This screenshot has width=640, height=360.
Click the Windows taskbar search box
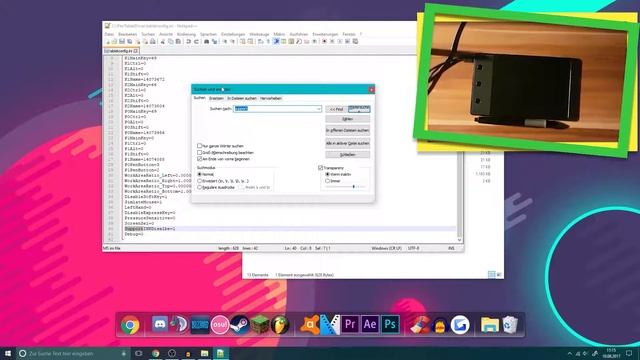[x=73, y=353]
